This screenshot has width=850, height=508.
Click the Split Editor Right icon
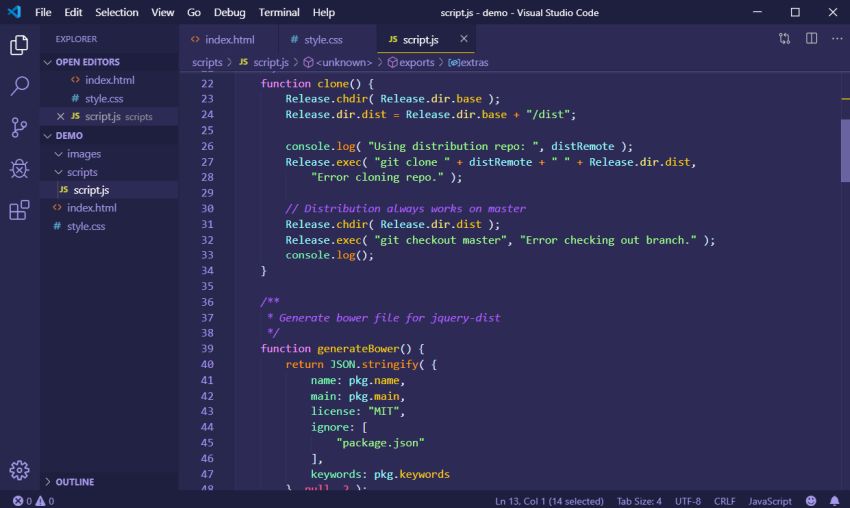coord(811,39)
